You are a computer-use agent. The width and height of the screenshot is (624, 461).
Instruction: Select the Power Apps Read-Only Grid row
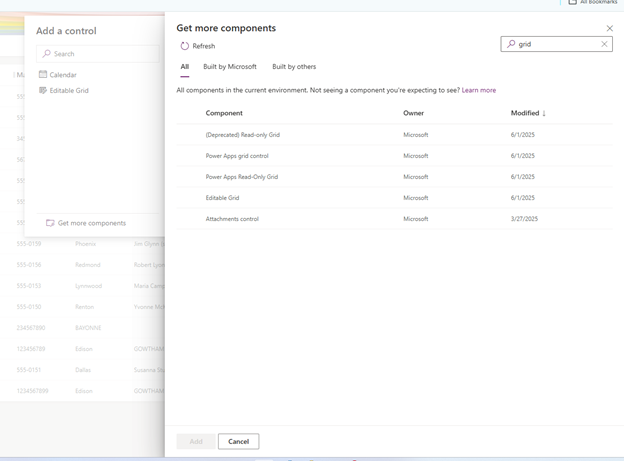pos(394,177)
